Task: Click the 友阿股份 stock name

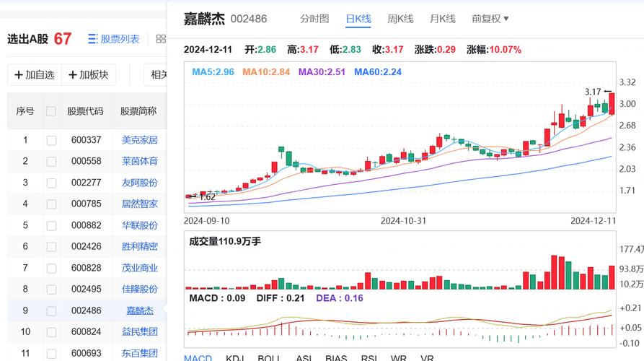Action: [139, 183]
